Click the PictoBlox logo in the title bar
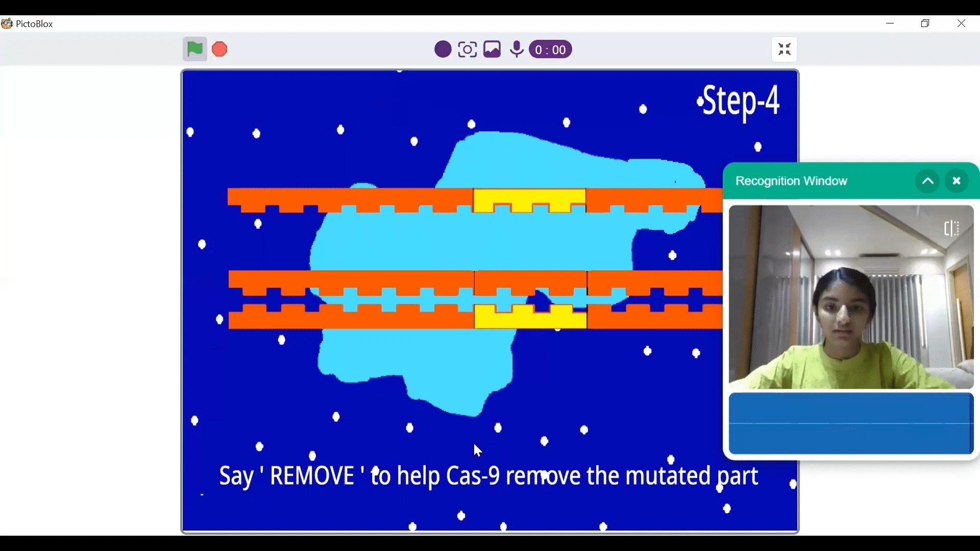This screenshot has height=551, width=980. (7, 23)
